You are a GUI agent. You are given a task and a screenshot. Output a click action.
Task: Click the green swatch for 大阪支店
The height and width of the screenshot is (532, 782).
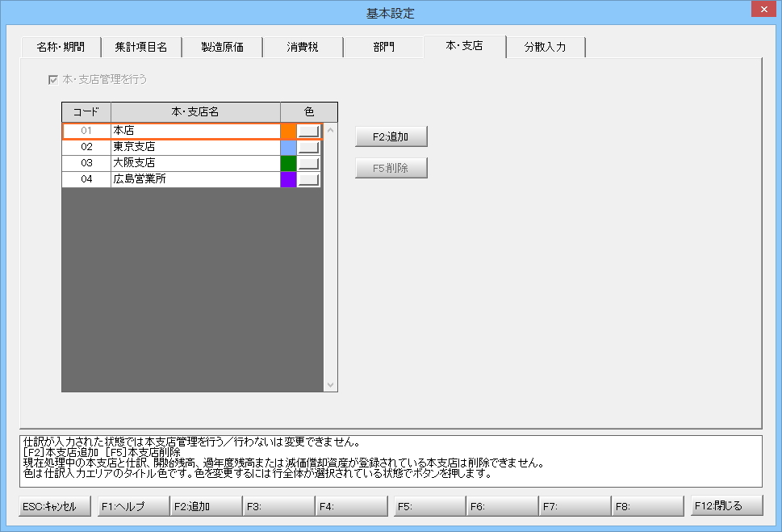click(x=288, y=163)
